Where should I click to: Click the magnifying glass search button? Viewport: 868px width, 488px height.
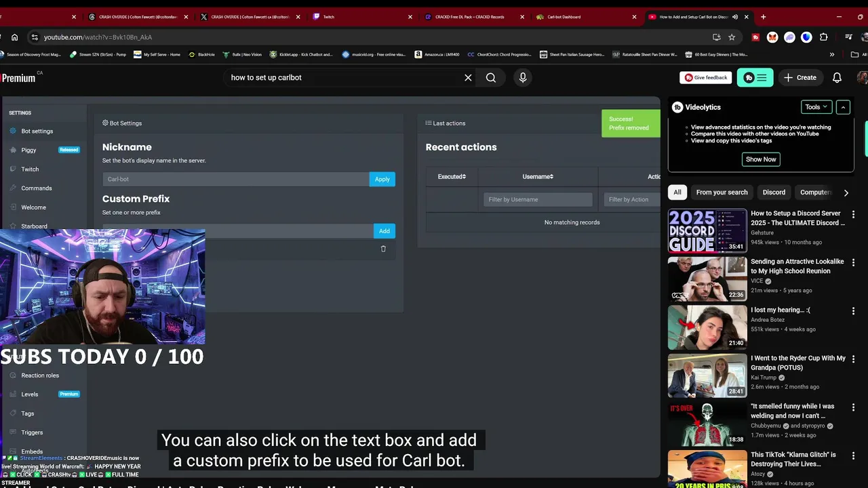(491, 77)
